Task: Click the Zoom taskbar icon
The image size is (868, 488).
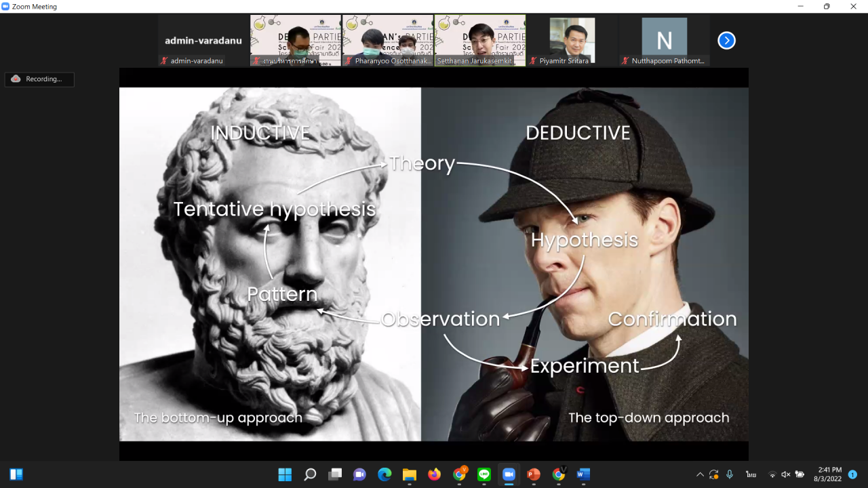Action: coord(509,474)
